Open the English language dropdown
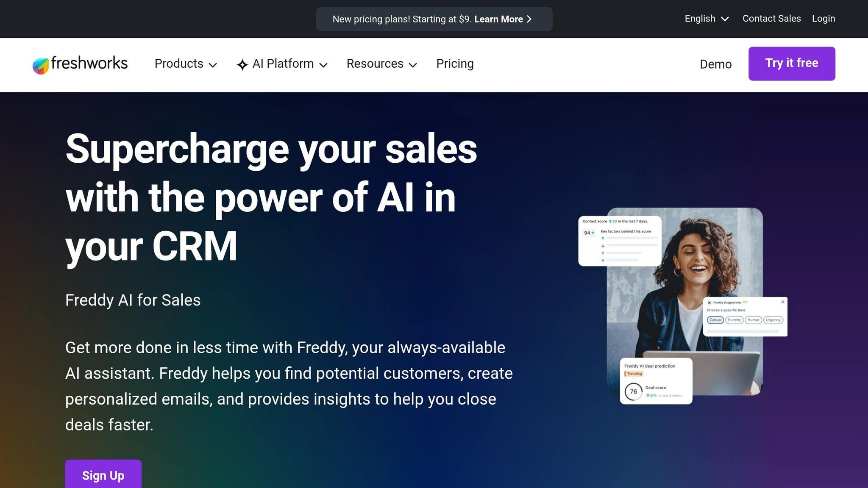 click(x=707, y=19)
